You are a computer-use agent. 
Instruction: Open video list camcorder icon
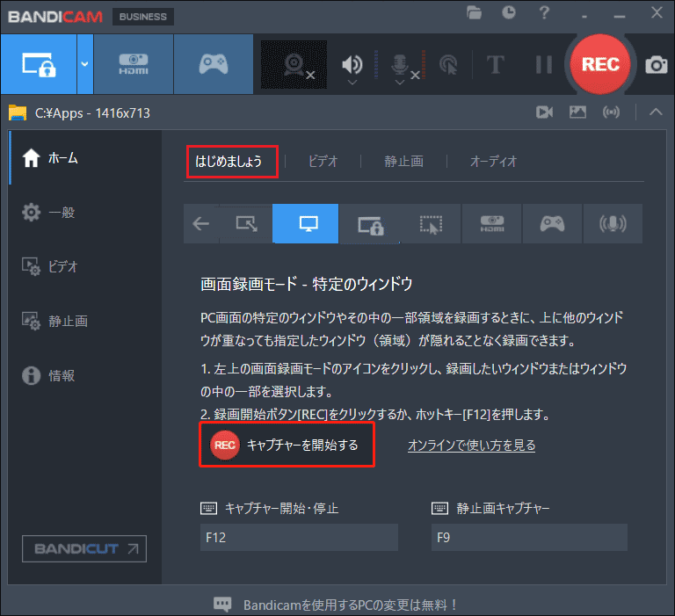544,112
